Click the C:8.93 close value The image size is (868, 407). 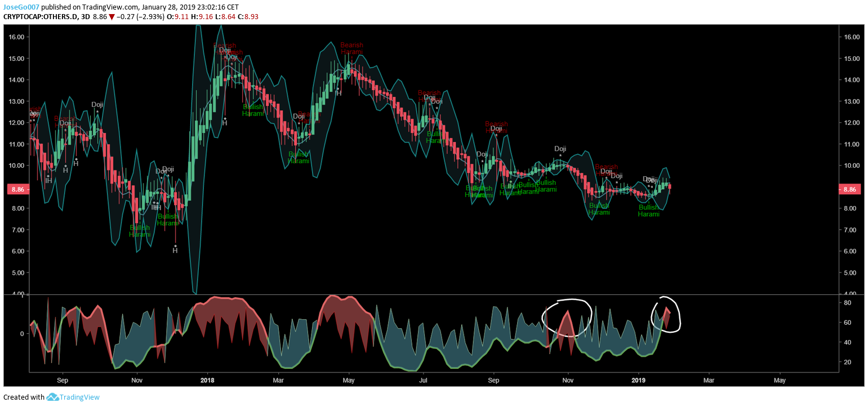[248, 17]
